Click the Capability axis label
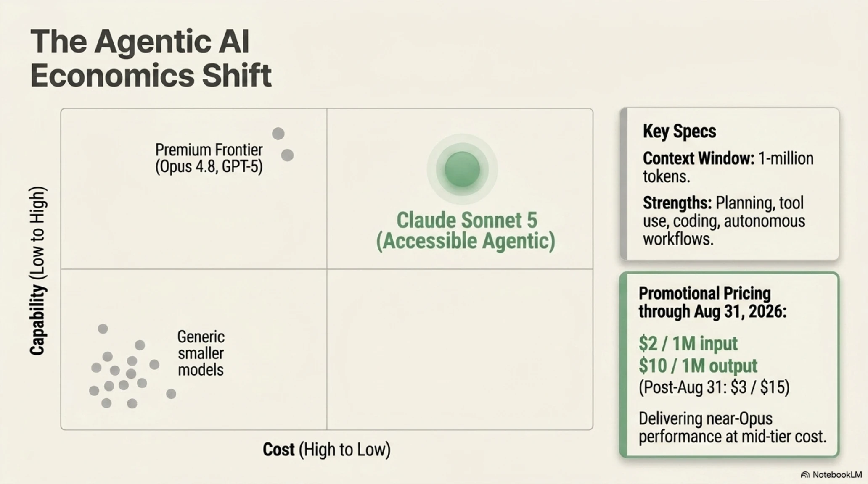This screenshot has width=868, height=484. [x=38, y=271]
